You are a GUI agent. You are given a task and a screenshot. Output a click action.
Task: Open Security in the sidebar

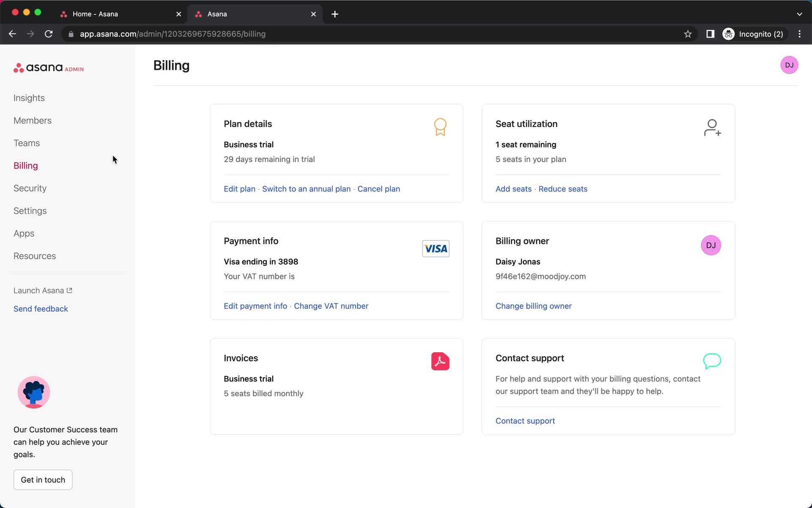30,188
